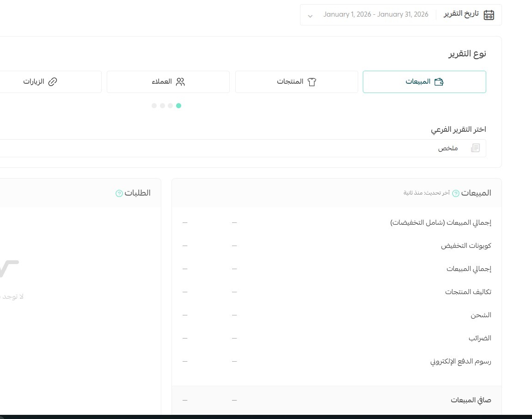The height and width of the screenshot is (419, 532).
Task: Switch to the العملاء report tab
Action: pyautogui.click(x=168, y=81)
